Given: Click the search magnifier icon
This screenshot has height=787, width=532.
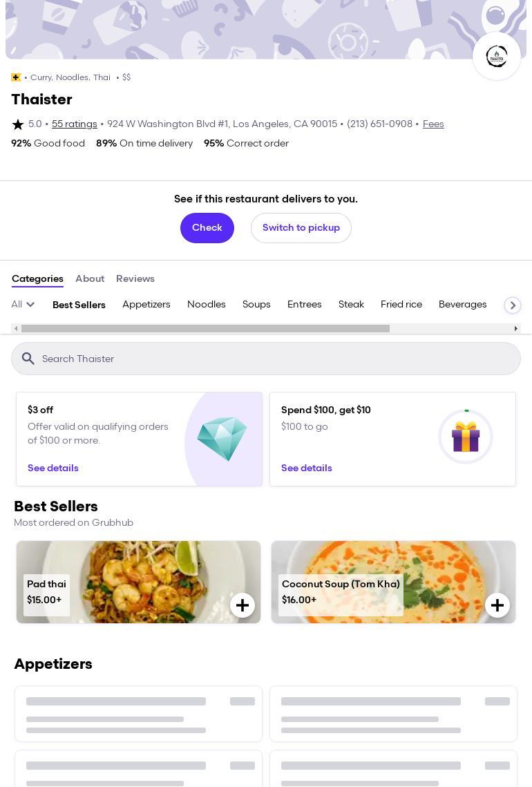Looking at the screenshot, I should coord(28,359).
